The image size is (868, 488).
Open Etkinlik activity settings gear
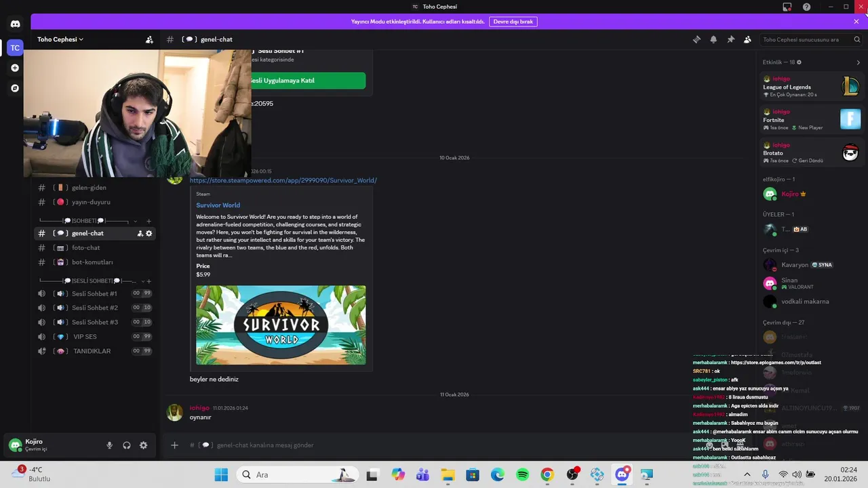click(x=799, y=62)
